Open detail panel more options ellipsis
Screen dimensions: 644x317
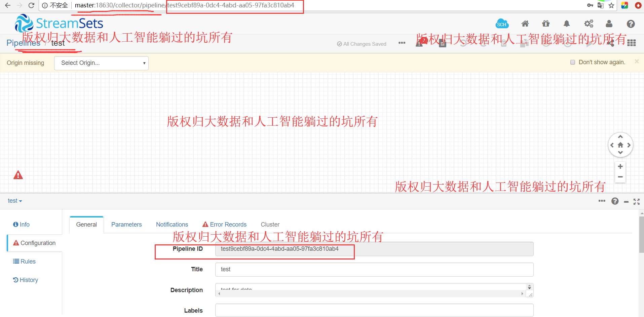602,201
